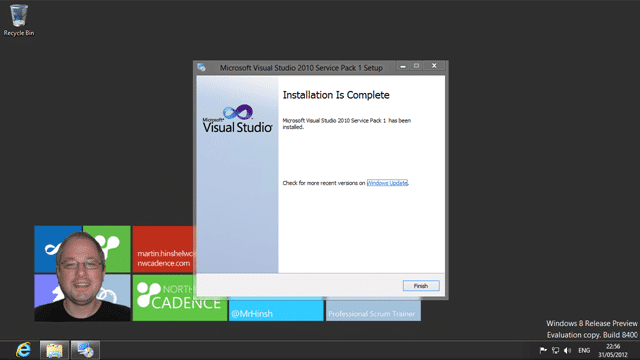The width and height of the screenshot is (640, 360).
Task: Click the red nwcadence.com email tile
Action: [x=164, y=249]
